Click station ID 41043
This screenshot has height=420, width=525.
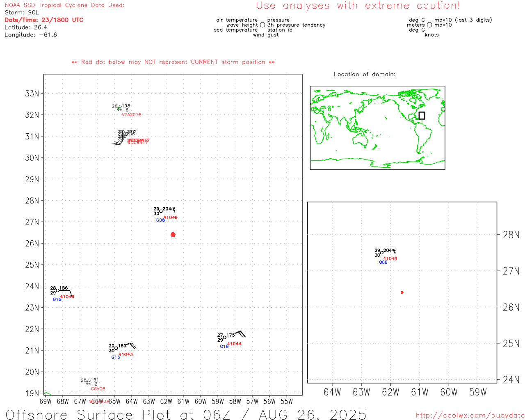point(126,355)
